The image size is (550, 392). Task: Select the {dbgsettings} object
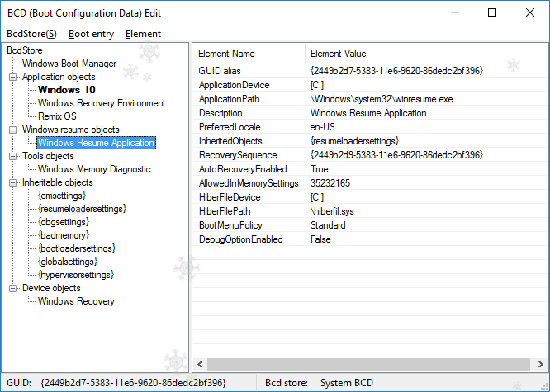pyautogui.click(x=64, y=222)
